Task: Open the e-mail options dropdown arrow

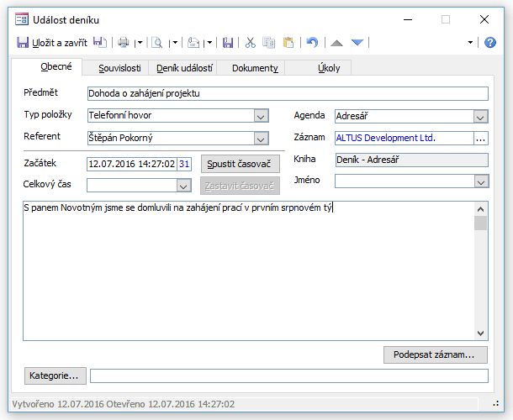Action: tap(209, 43)
